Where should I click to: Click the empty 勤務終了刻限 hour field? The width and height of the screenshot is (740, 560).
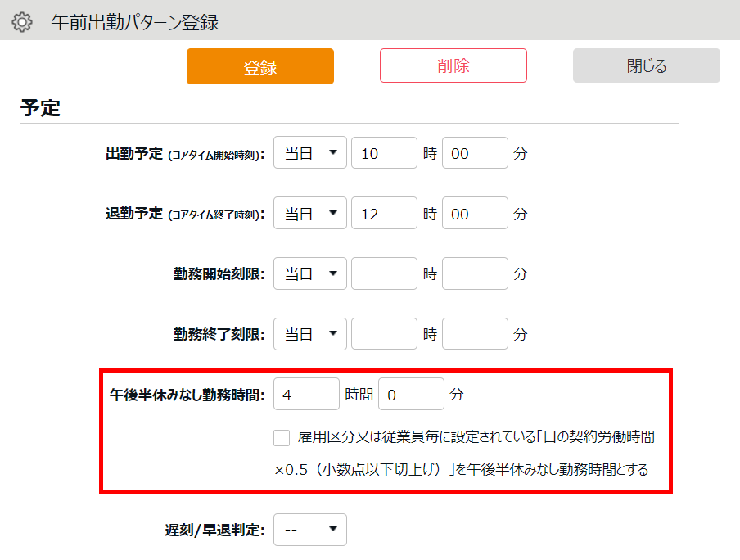(x=384, y=334)
